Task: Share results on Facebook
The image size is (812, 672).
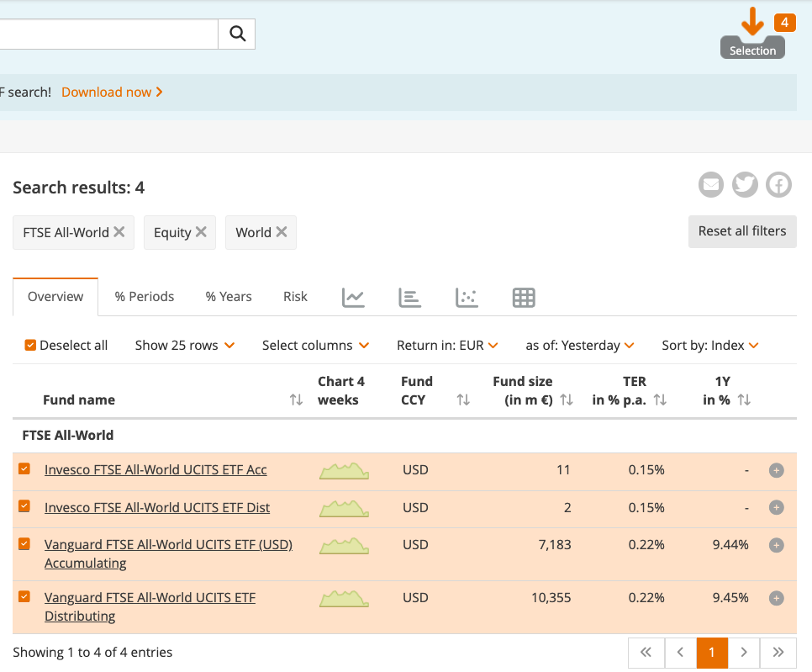Action: click(x=778, y=184)
